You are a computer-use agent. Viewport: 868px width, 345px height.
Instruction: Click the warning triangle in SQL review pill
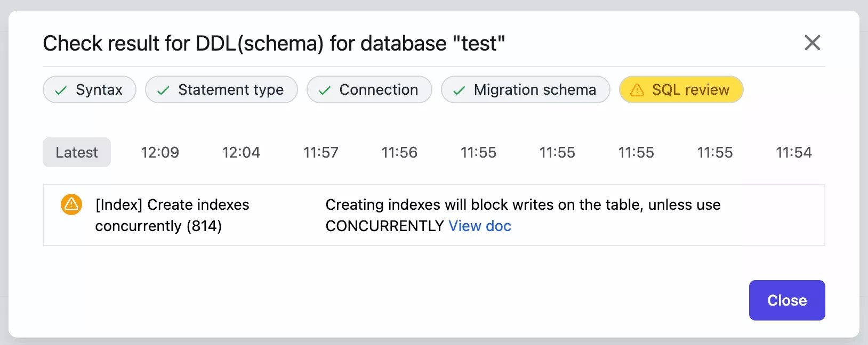[x=637, y=90]
